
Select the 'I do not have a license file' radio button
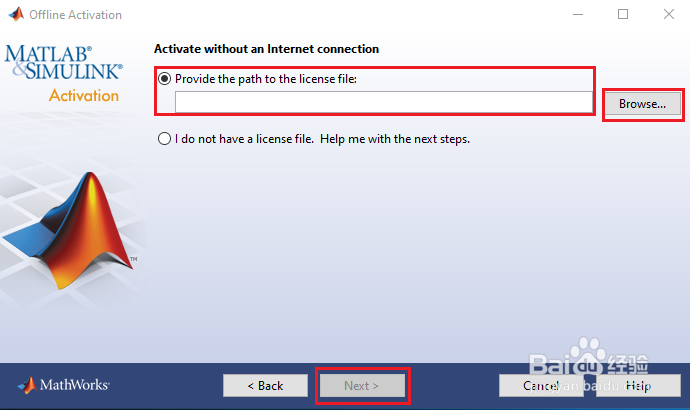(165, 139)
